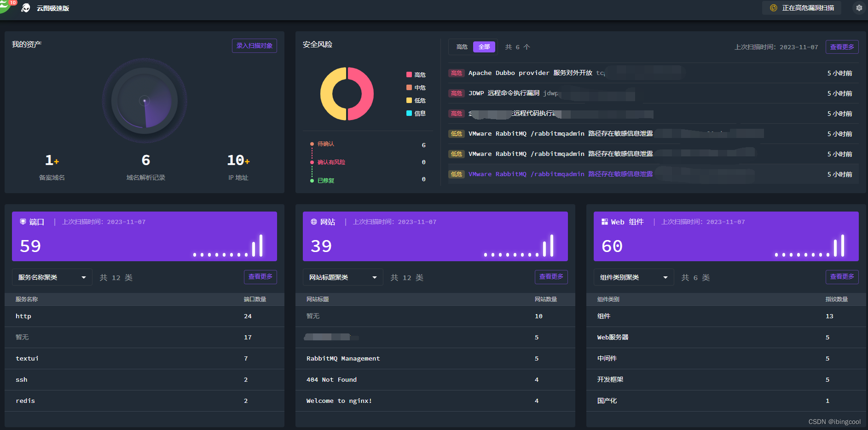Screen dimensions: 868x430
Task: Click the Web component total 60
Action: point(612,246)
